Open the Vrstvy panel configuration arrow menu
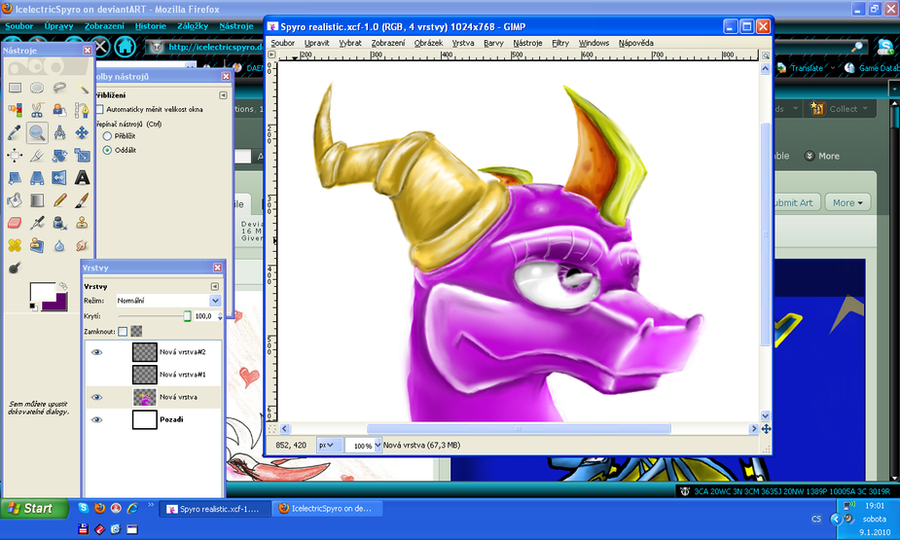Screen dimensions: 900x540 [x=215, y=286]
